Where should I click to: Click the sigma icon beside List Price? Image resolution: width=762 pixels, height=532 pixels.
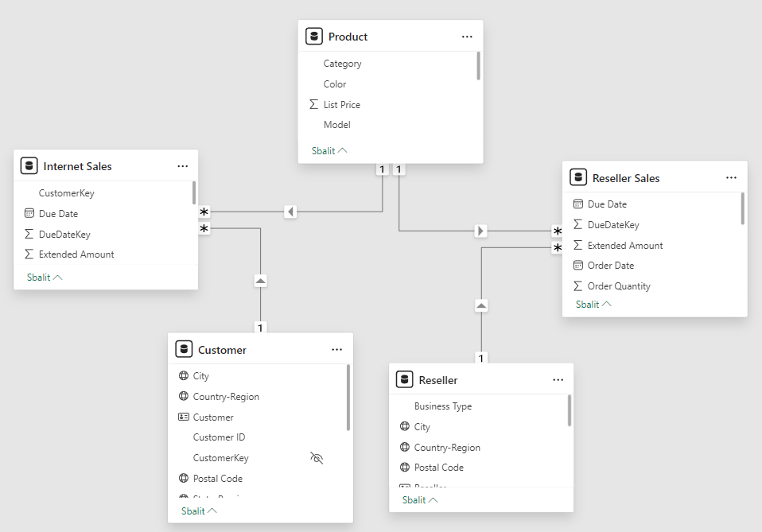[x=314, y=105]
